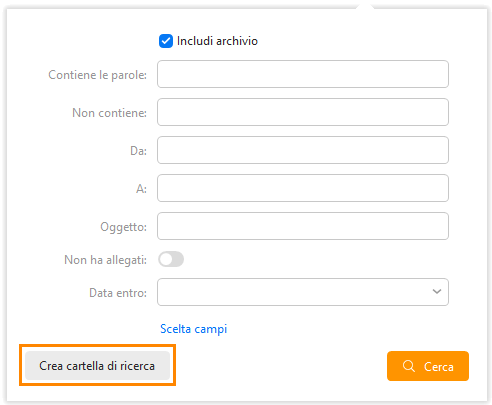Select the A recipient input field
This screenshot has width=492, height=405.
point(303,188)
